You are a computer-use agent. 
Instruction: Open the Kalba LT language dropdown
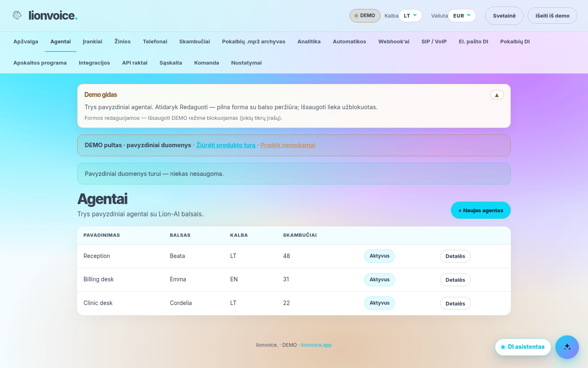[410, 16]
